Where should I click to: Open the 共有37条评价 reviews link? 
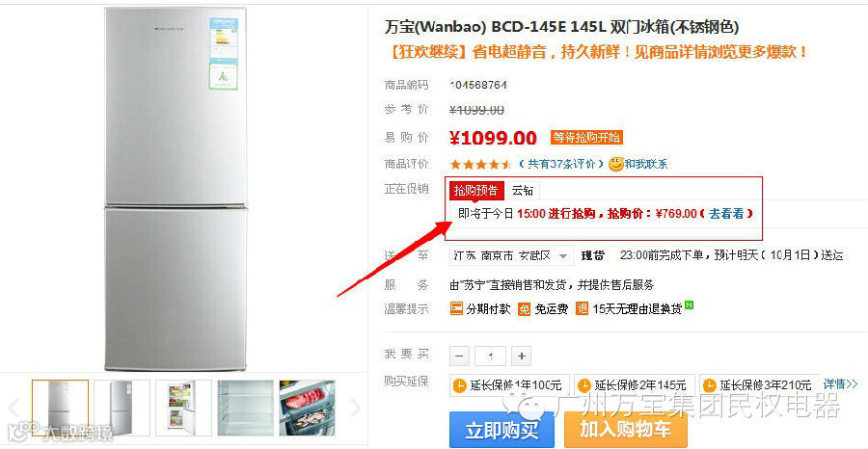[561, 164]
